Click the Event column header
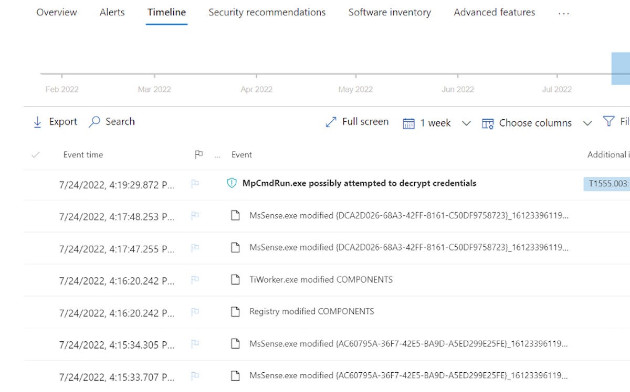 241,155
